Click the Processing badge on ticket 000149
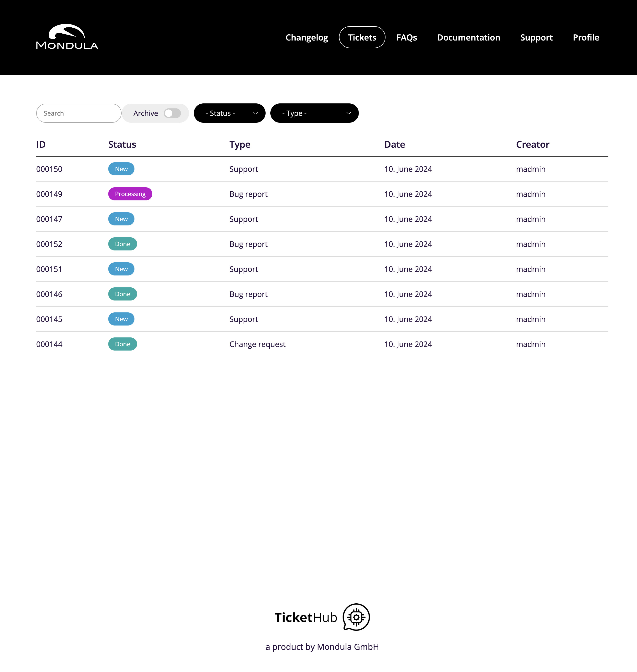 tap(130, 194)
